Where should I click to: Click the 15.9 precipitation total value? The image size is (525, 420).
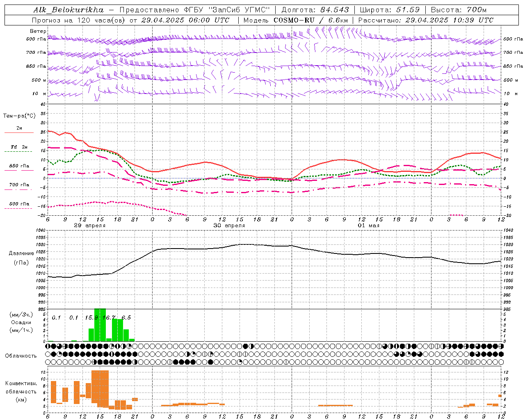point(91,318)
